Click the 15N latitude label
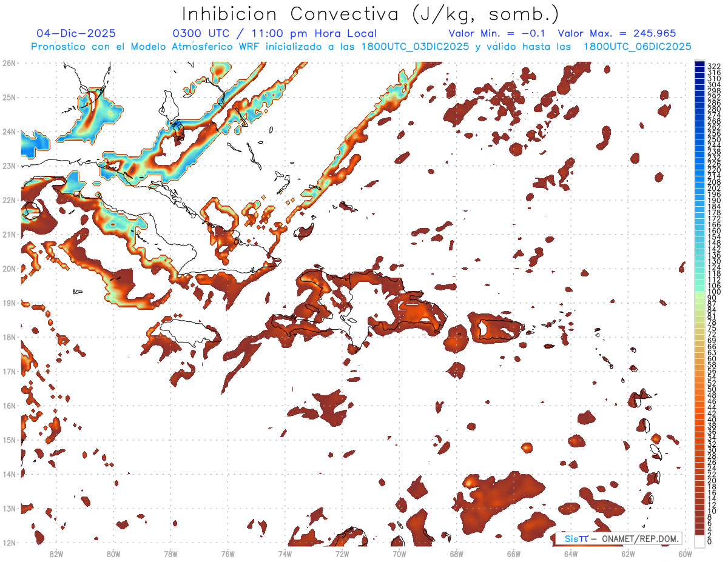The image size is (728, 562). (9, 440)
